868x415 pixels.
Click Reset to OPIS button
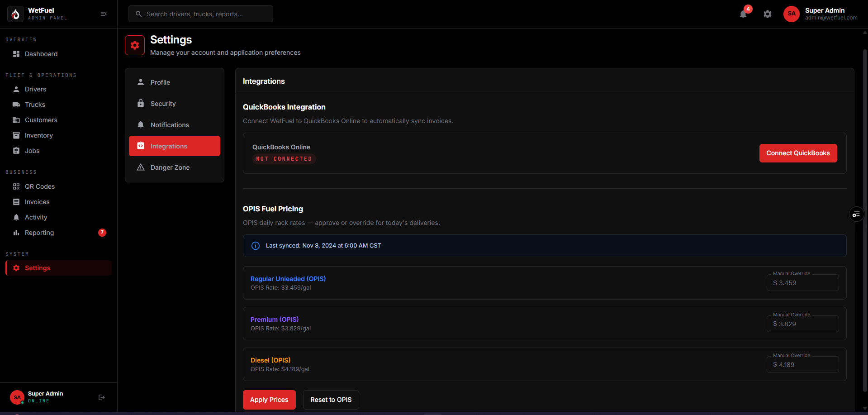[x=331, y=400]
